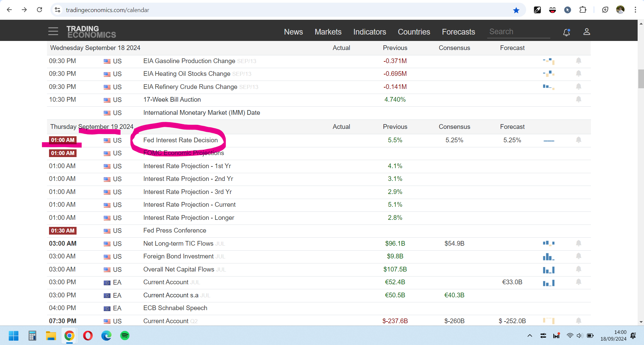Open mini chart for EIA Gasoline Production Change
The width and height of the screenshot is (644, 345).
tap(549, 61)
